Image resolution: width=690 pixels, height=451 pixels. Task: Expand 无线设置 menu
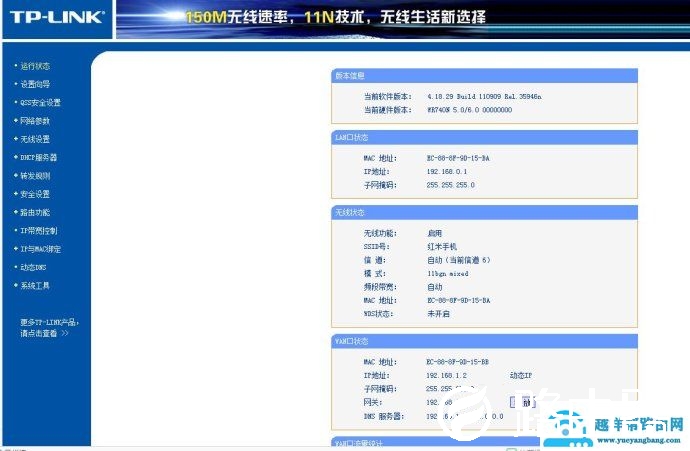[35, 139]
